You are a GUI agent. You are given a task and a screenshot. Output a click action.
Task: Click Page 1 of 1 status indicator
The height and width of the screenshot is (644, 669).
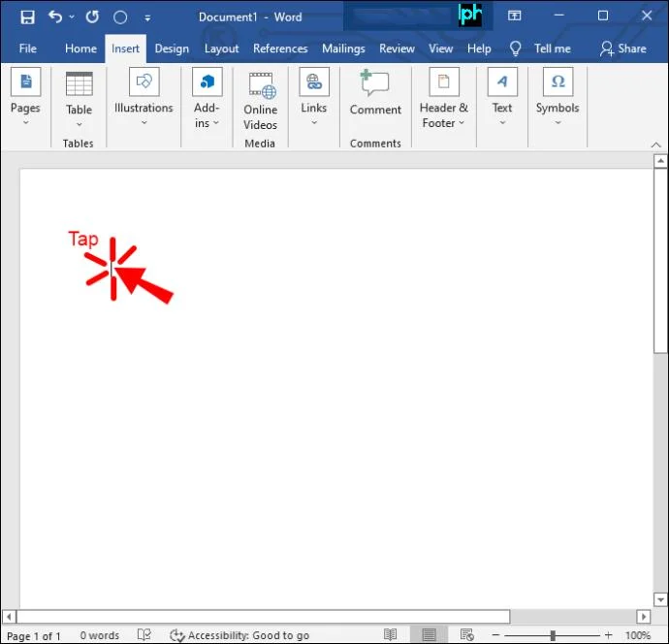point(33,636)
